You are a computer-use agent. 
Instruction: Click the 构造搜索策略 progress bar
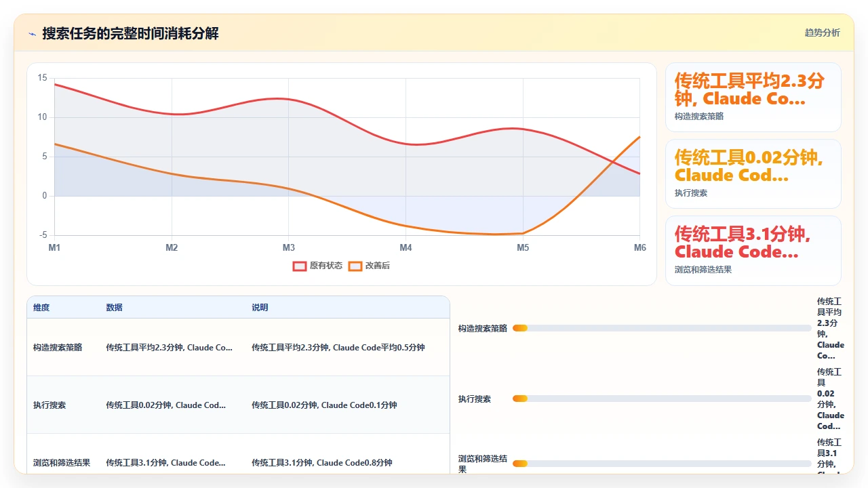[x=662, y=328]
